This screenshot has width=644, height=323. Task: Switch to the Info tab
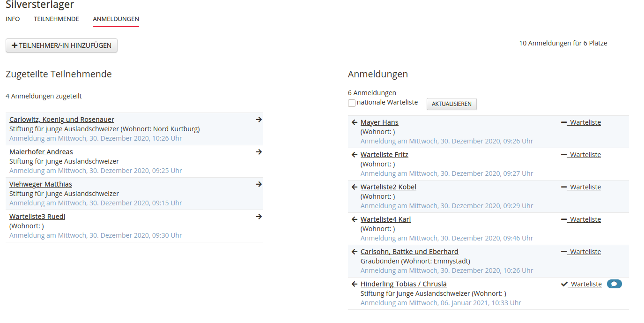pos(13,19)
